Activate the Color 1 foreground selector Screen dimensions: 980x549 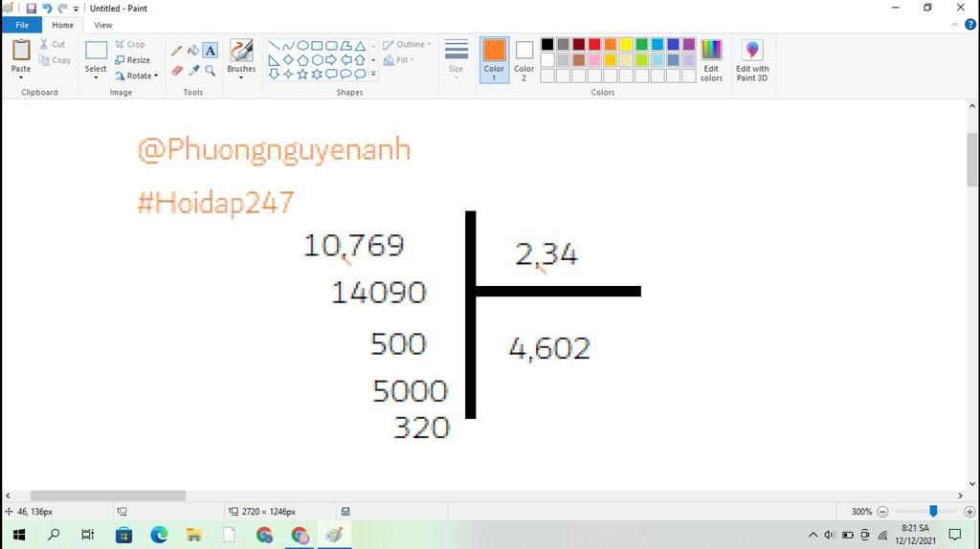(494, 60)
